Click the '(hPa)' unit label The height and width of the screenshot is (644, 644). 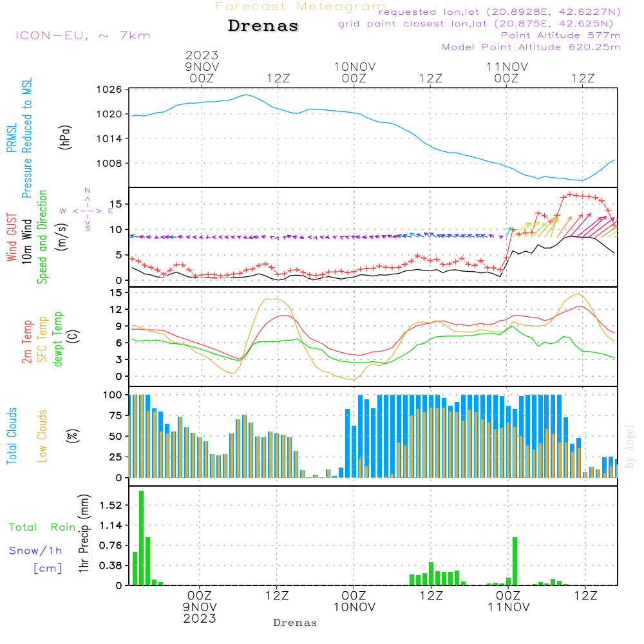pyautogui.click(x=65, y=137)
